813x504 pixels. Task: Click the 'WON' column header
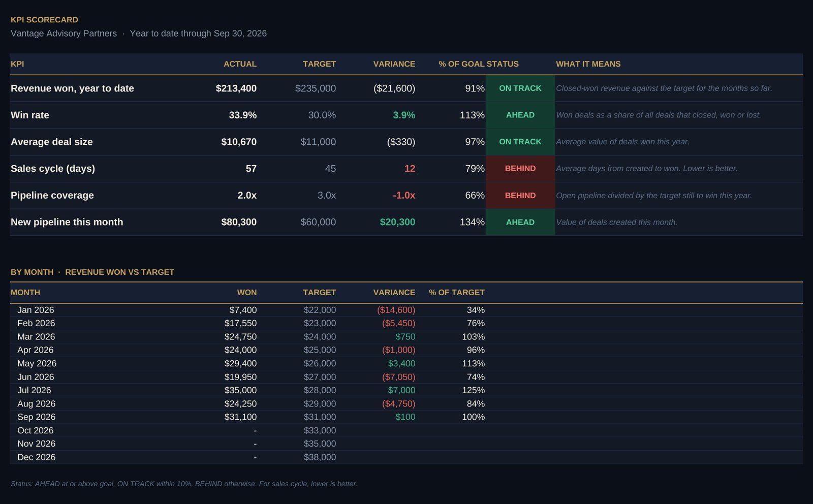pyautogui.click(x=246, y=293)
